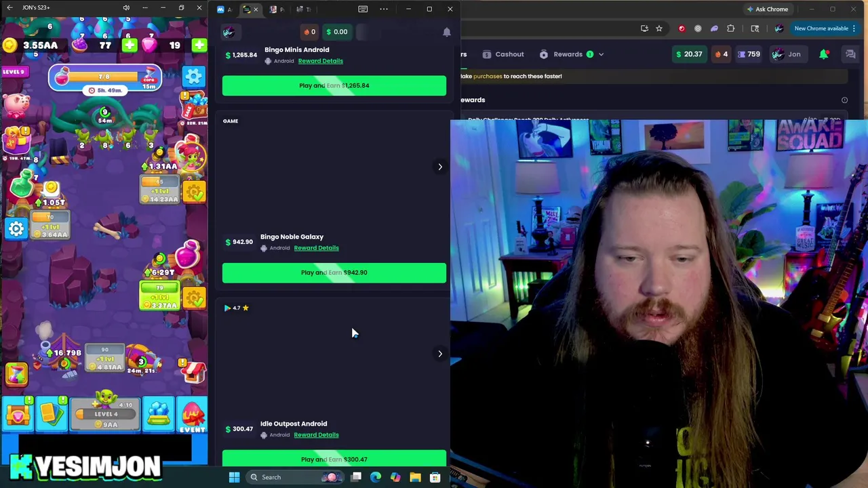Tap the +1 lvl 4.81AA upgrade button

pyautogui.click(x=105, y=358)
